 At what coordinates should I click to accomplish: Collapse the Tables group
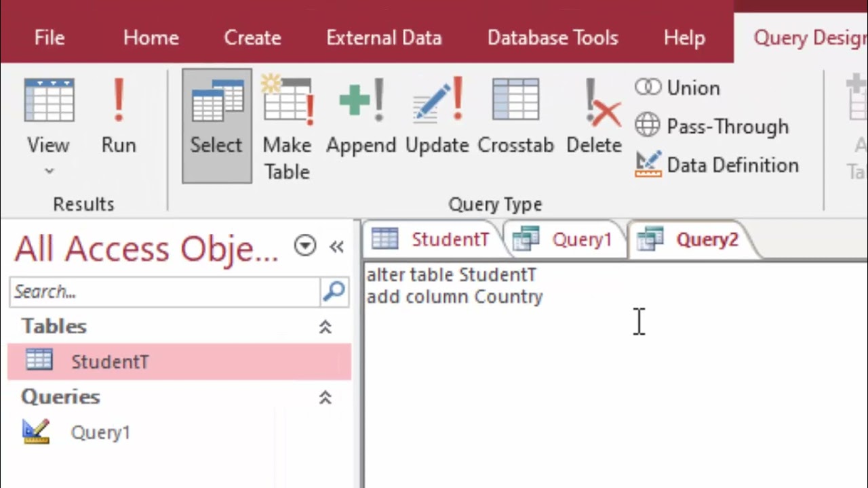pyautogui.click(x=325, y=327)
